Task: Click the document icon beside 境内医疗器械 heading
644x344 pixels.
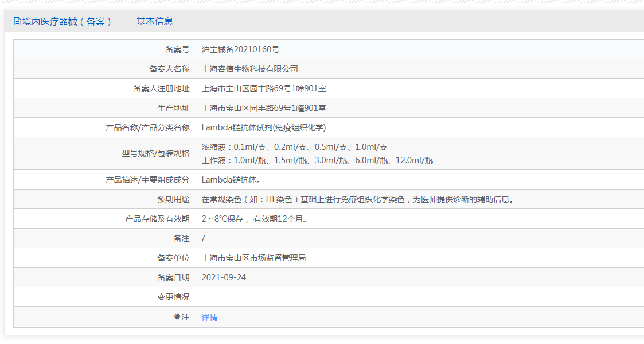Action: (x=17, y=21)
